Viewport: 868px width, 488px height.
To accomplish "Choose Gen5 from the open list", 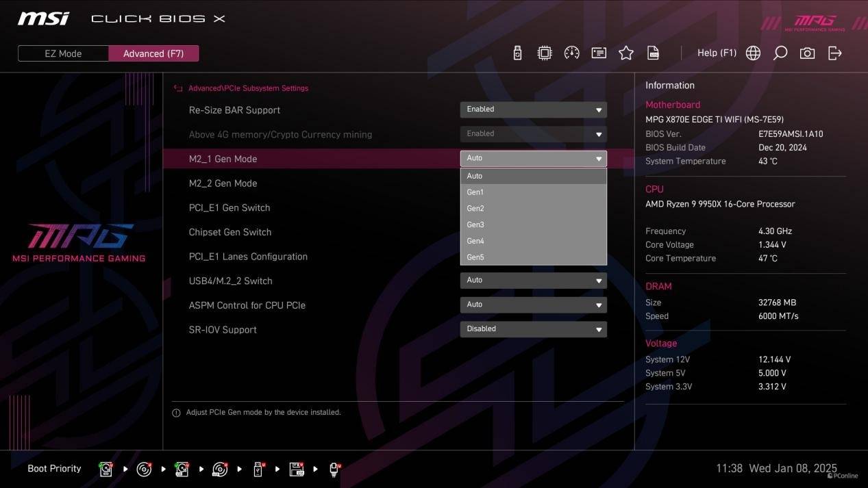I will [475, 257].
